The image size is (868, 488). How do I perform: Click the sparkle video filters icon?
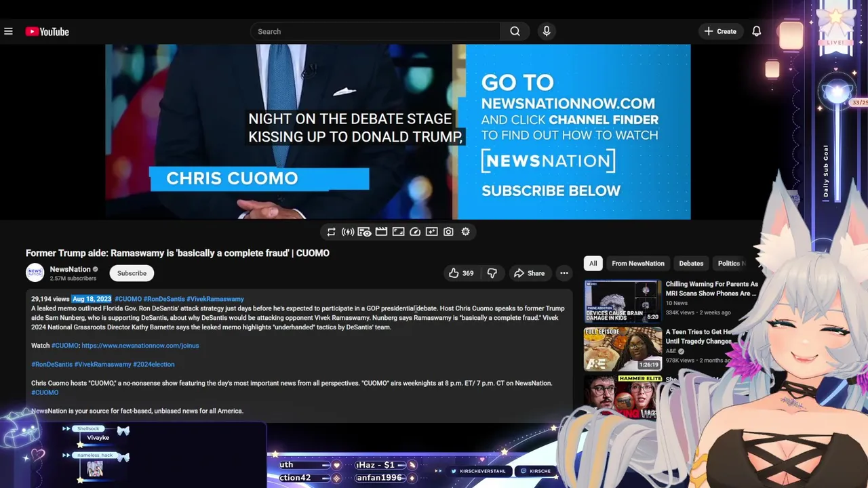pyautogui.click(x=431, y=232)
